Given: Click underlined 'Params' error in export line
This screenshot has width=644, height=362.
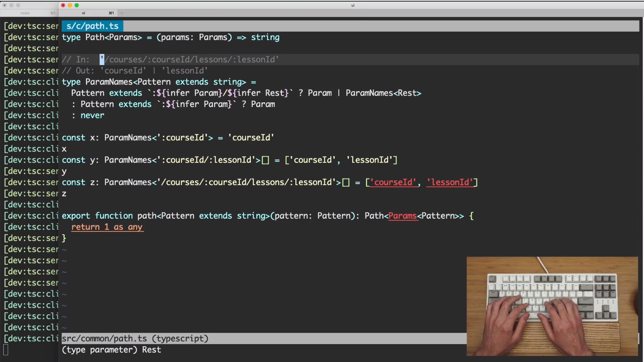Looking at the screenshot, I should pyautogui.click(x=403, y=216).
